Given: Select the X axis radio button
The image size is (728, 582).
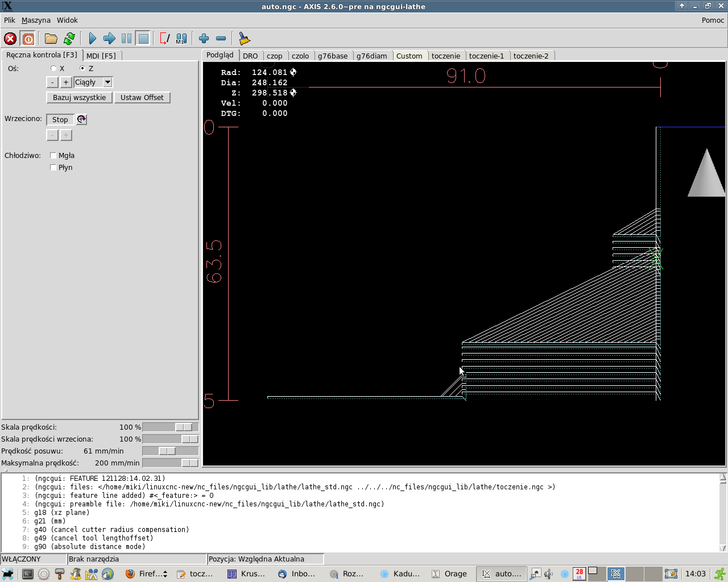Looking at the screenshot, I should pos(53,68).
